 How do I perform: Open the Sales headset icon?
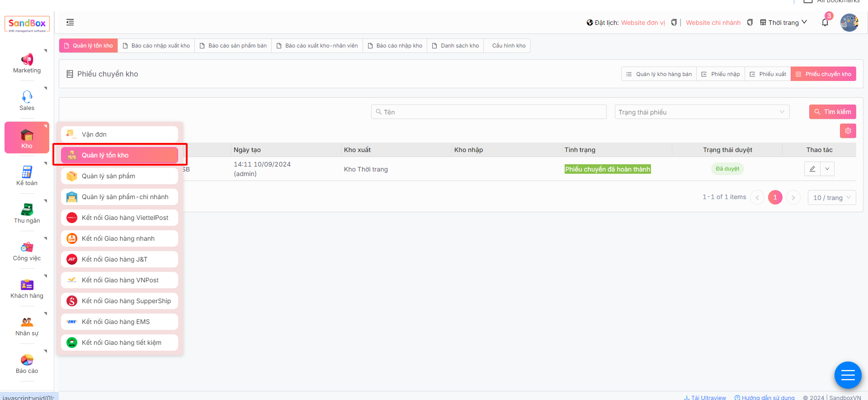pos(27,96)
